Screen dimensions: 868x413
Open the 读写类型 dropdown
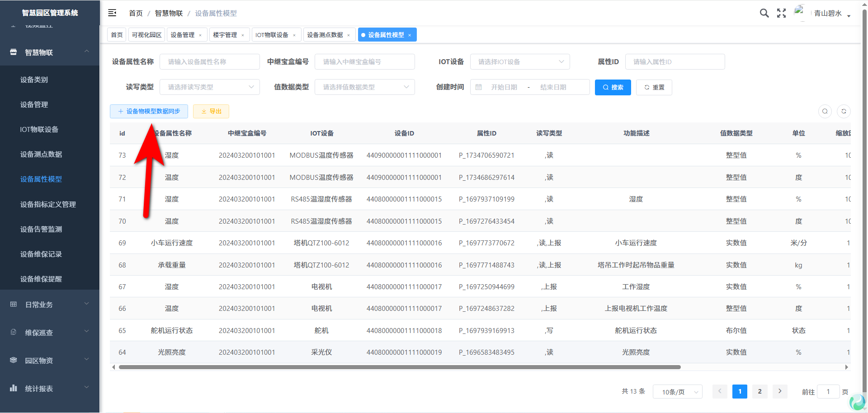point(210,87)
